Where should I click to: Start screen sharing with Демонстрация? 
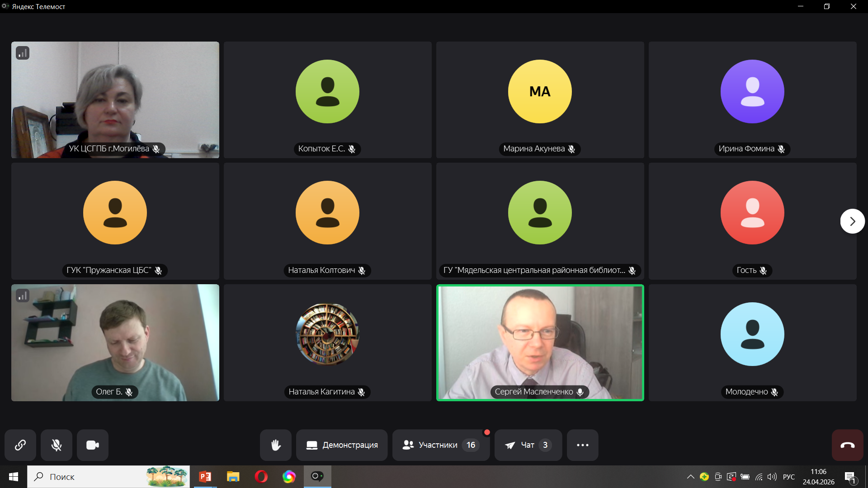342,445
